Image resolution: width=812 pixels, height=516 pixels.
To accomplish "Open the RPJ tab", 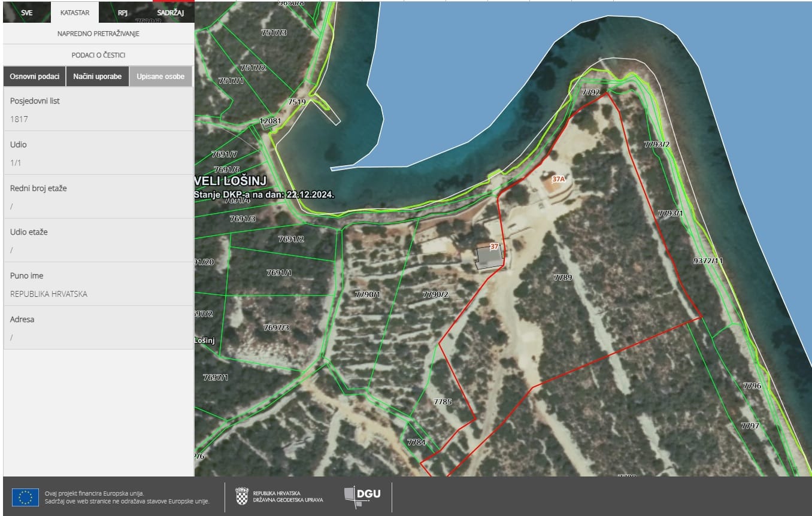I will pos(122,12).
